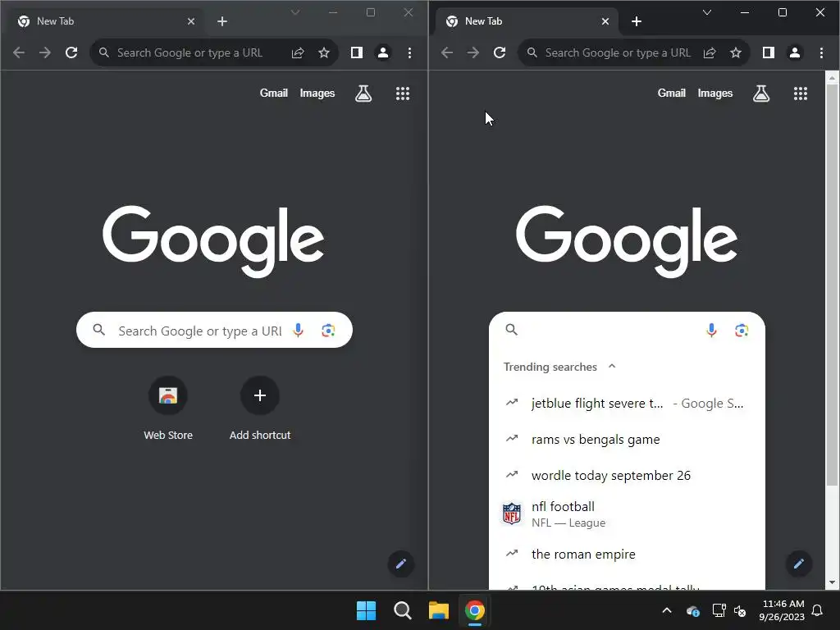Click Chrome icon in the taskbar
Screen dimensions: 840x630
(475, 610)
